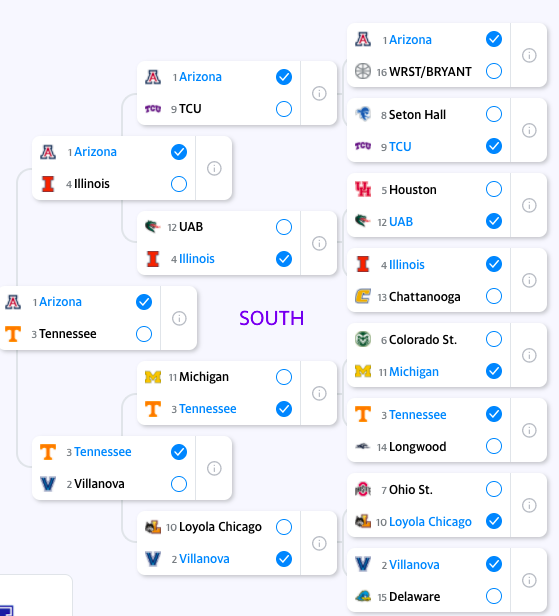Click the Longwood team name

[x=418, y=447]
